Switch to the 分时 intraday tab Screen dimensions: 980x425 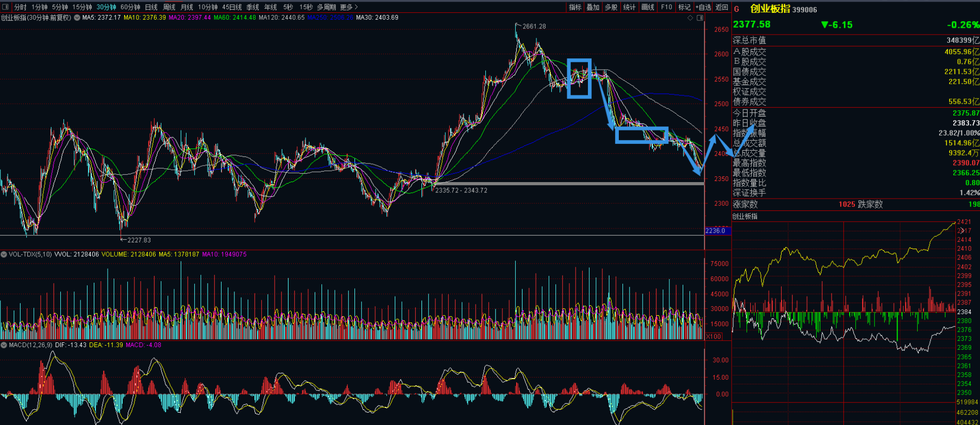tap(20, 7)
